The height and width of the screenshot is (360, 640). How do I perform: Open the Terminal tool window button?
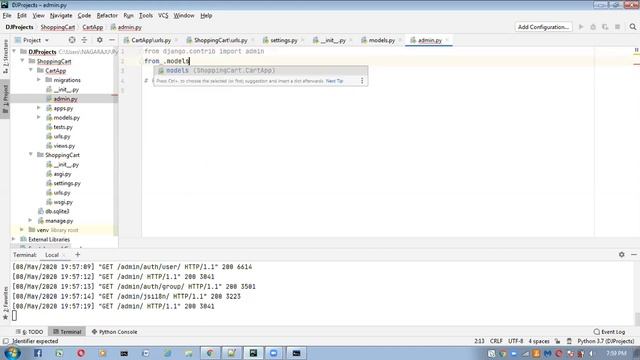pos(67,332)
